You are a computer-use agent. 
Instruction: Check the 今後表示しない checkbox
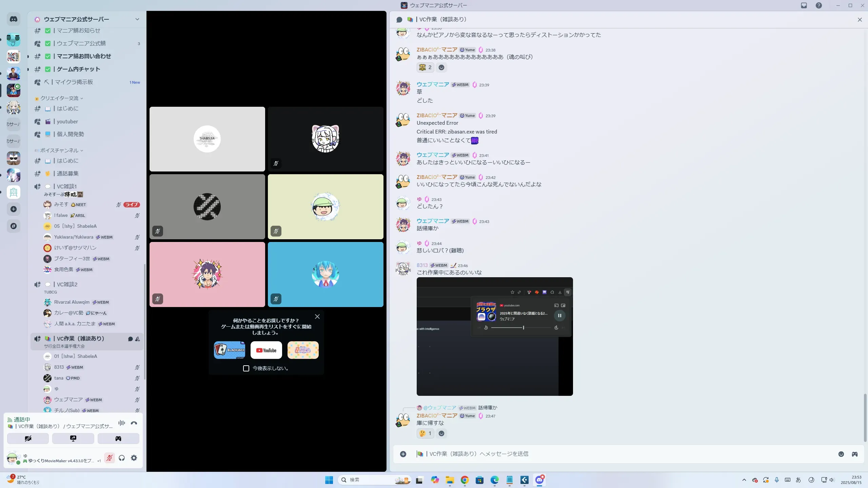coord(246,368)
